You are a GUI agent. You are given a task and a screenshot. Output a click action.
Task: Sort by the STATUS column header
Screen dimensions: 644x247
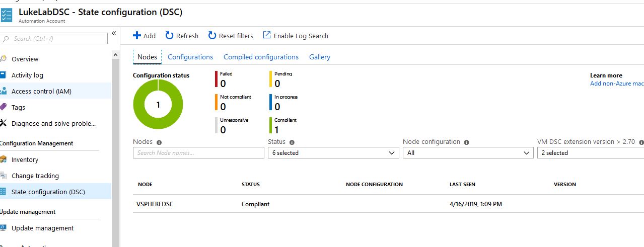click(251, 185)
